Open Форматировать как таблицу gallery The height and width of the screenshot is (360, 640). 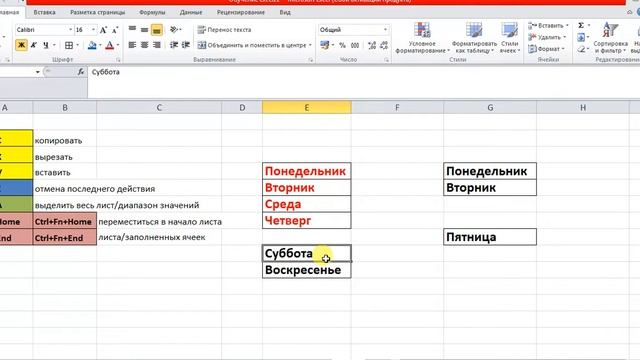coord(474,38)
